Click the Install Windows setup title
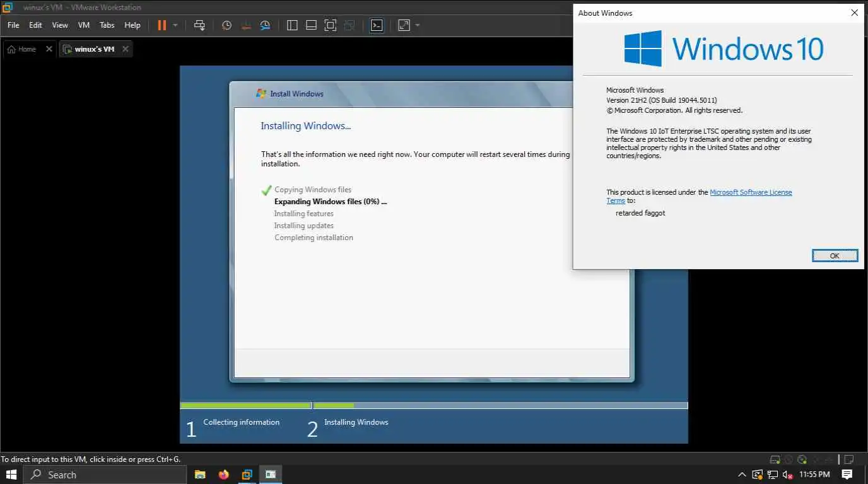Image resolution: width=868 pixels, height=484 pixels. tap(296, 94)
